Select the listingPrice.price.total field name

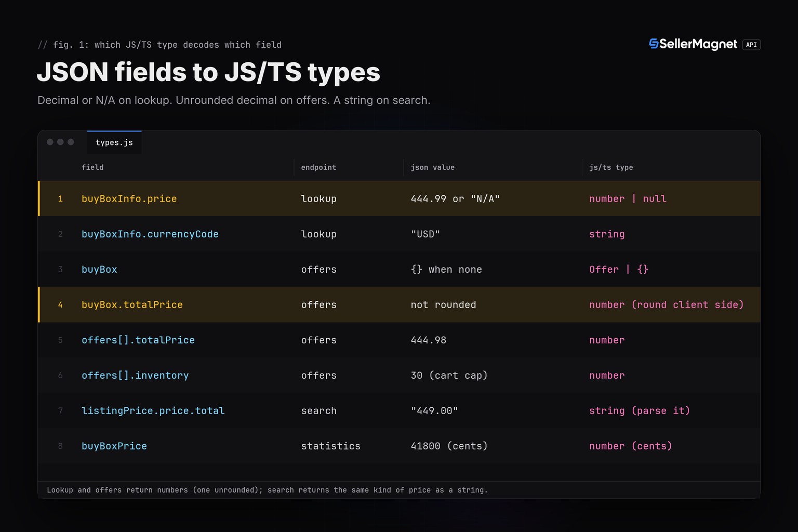(x=153, y=411)
